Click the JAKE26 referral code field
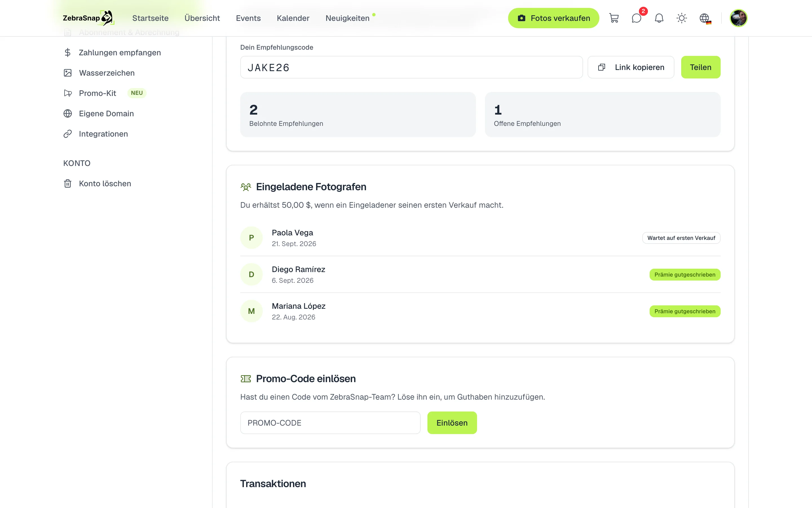 pos(411,67)
